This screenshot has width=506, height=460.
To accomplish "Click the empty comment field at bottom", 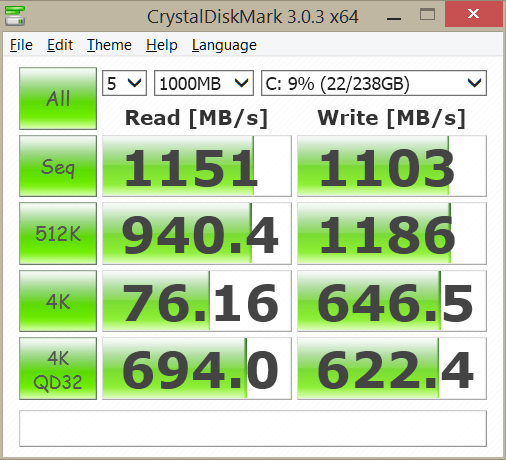I will click(x=253, y=428).
